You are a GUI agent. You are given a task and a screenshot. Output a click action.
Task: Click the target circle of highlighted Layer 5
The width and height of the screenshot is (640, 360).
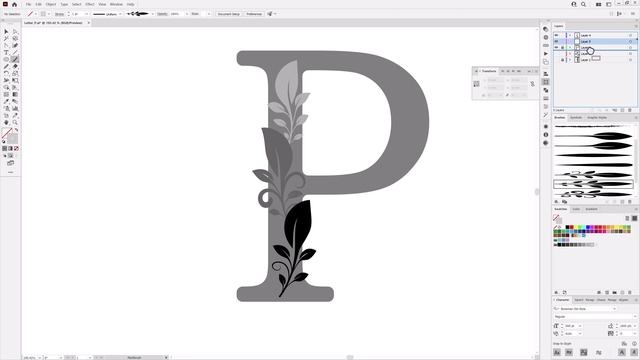[630, 42]
